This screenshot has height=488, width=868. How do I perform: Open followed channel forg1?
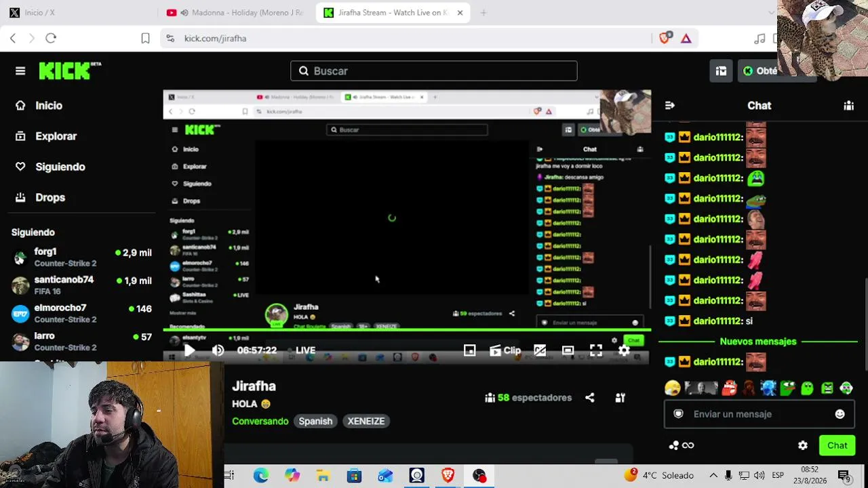pyautogui.click(x=81, y=257)
